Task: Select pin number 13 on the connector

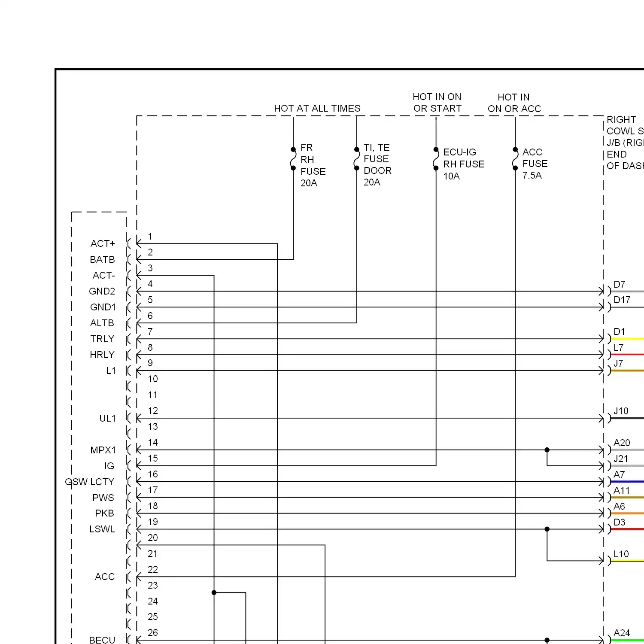Action: (153, 426)
